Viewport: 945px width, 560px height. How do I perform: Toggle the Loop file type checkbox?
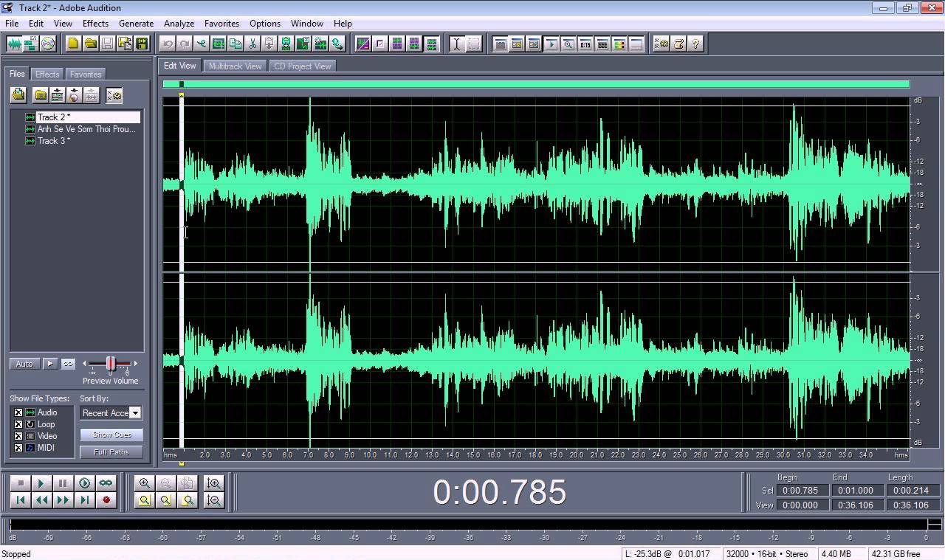click(x=18, y=424)
